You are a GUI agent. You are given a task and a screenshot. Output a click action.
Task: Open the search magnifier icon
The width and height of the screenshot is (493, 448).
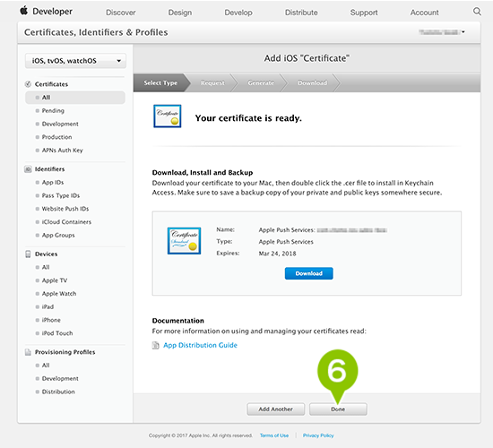click(x=477, y=12)
